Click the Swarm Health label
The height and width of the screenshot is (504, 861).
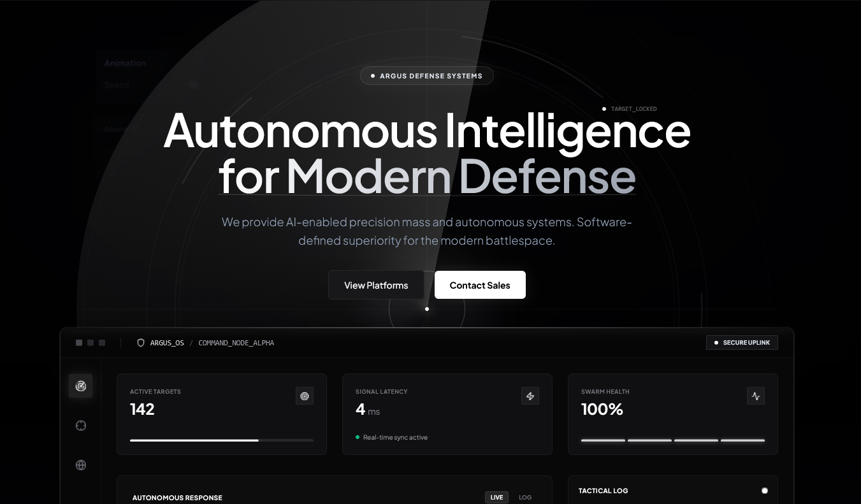605,392
